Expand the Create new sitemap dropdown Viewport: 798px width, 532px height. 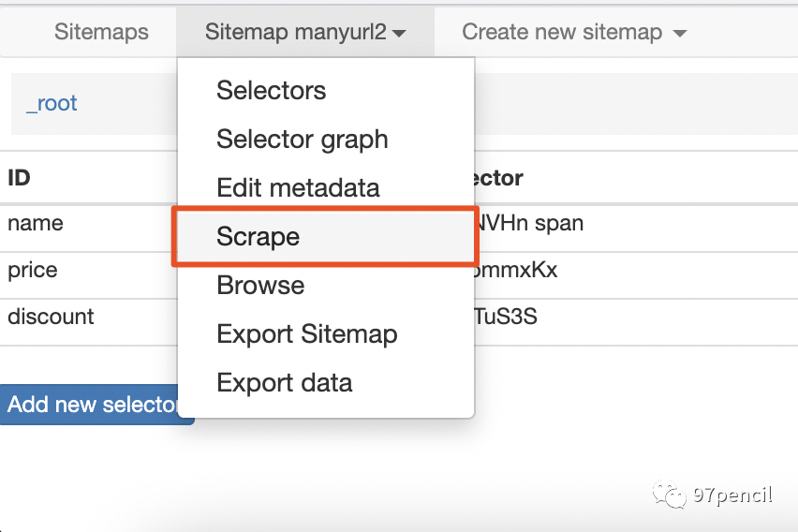pyautogui.click(x=573, y=32)
